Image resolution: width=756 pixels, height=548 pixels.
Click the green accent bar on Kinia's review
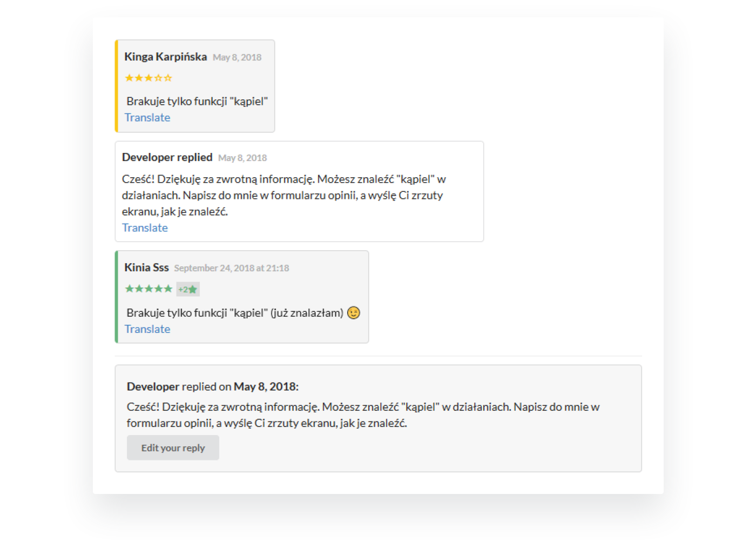(117, 297)
